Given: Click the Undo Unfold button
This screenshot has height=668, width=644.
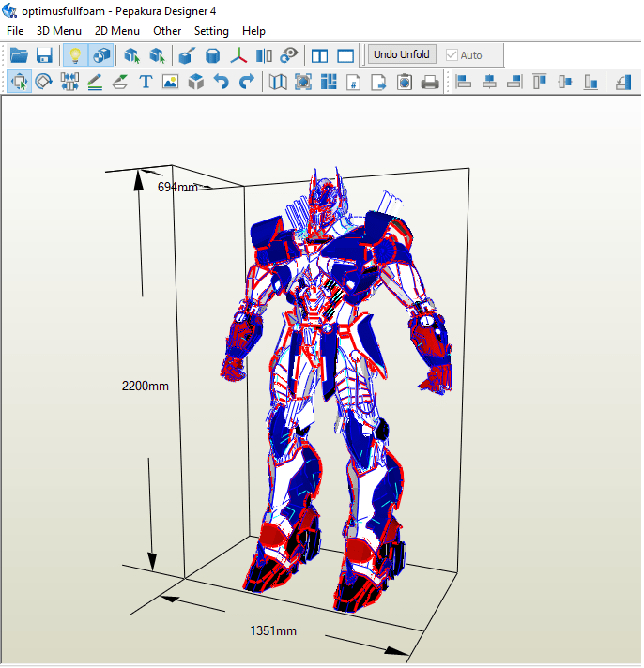Looking at the screenshot, I should click(402, 55).
